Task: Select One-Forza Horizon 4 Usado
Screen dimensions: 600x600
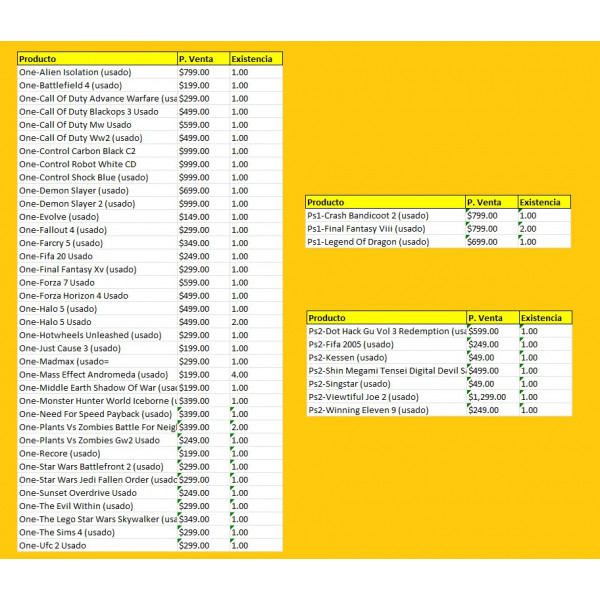Action: tap(97, 296)
